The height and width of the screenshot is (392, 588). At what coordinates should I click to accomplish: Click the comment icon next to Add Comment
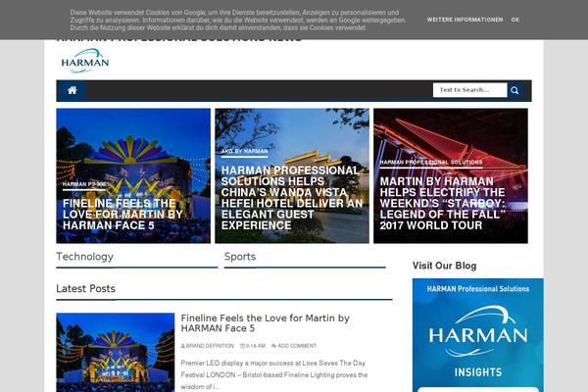click(274, 346)
